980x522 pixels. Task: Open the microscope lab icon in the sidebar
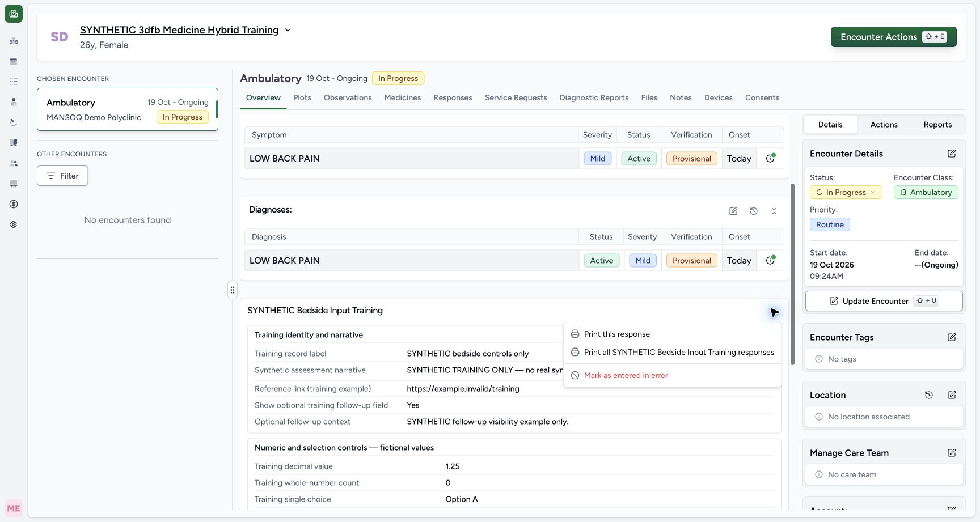pyautogui.click(x=14, y=122)
